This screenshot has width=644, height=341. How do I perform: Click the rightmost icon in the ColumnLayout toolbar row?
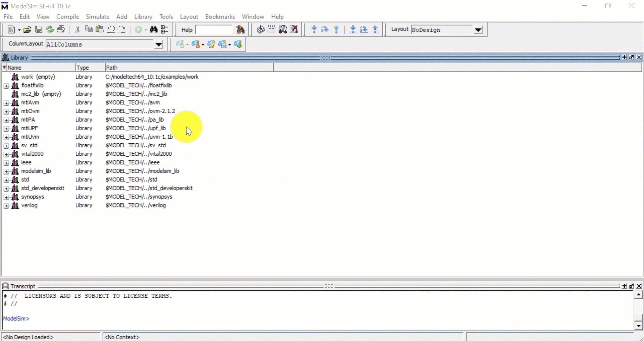238,44
